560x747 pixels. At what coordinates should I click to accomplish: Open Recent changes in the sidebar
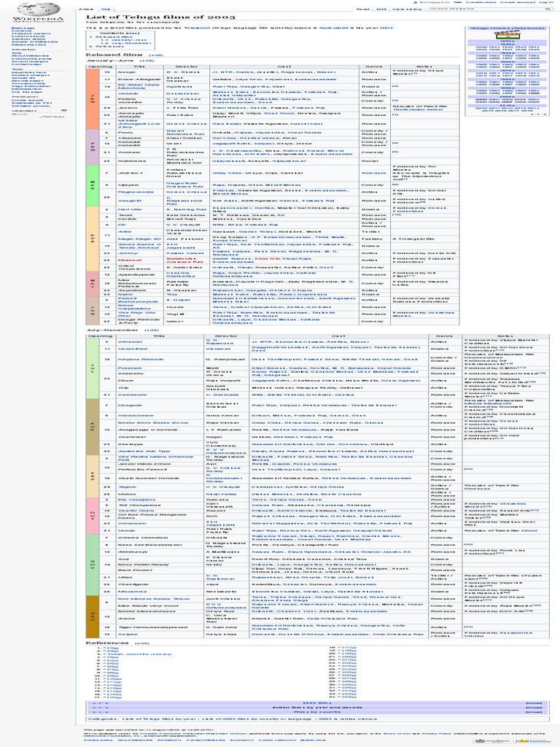click(x=29, y=61)
